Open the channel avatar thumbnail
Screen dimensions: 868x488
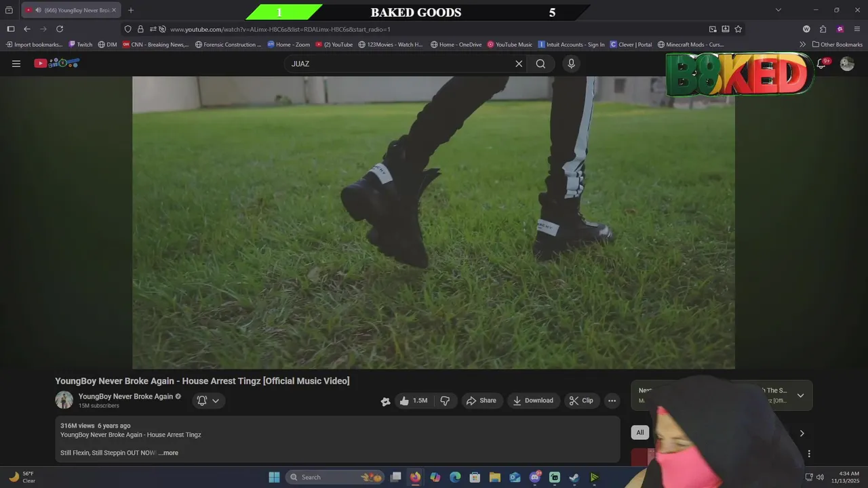click(x=64, y=400)
